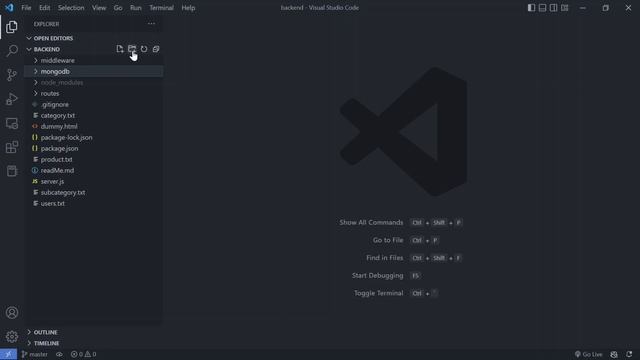The image size is (640, 360).
Task: Open notifications bell in status bar
Action: tap(629, 354)
